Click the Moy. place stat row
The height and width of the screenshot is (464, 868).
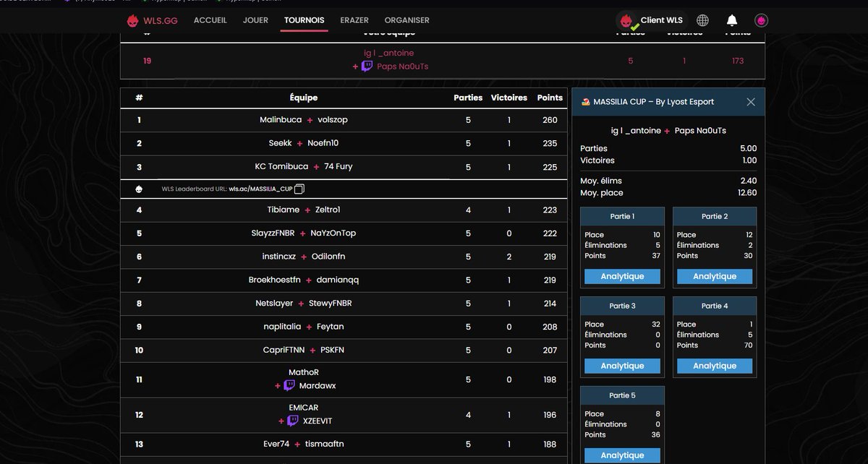[x=668, y=193]
